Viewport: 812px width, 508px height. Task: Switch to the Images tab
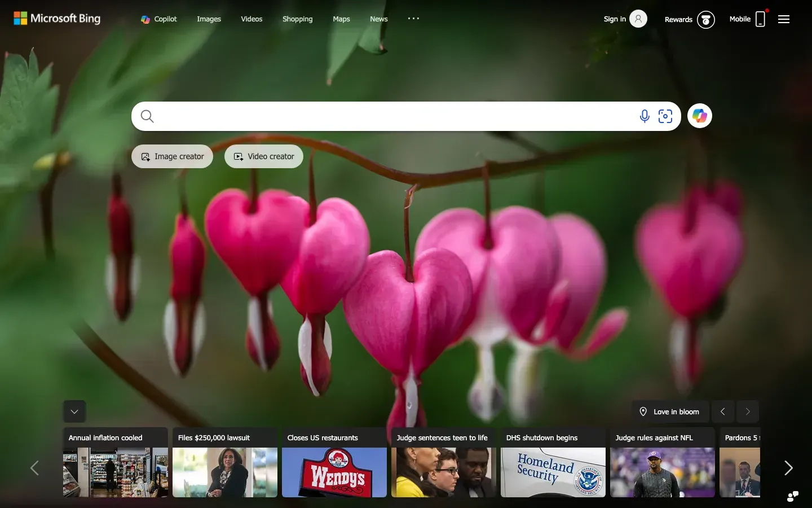[209, 19]
